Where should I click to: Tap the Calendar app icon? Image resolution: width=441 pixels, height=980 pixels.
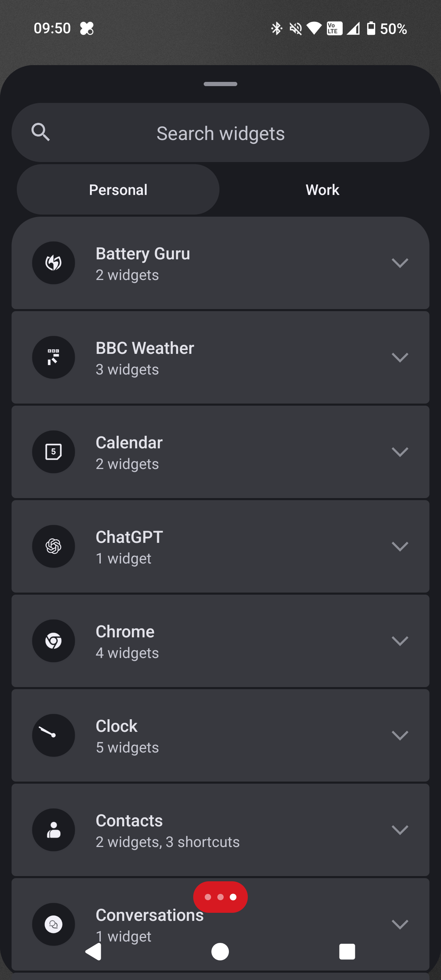[x=53, y=451]
